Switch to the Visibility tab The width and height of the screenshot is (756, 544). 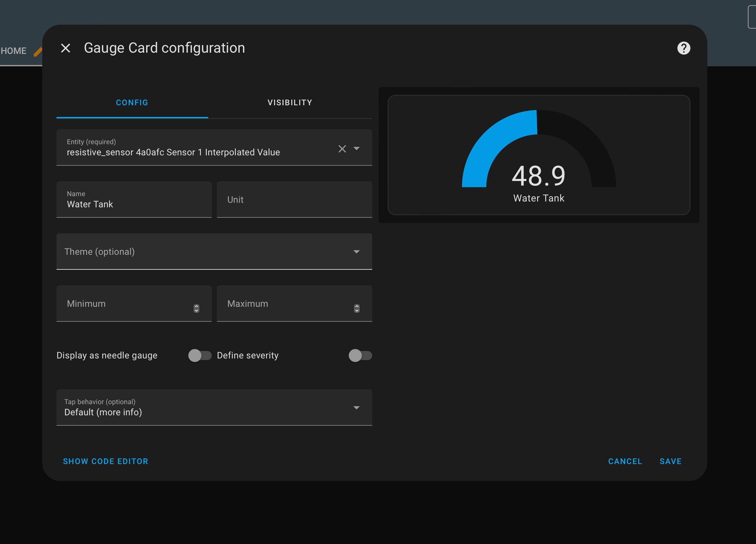click(290, 103)
